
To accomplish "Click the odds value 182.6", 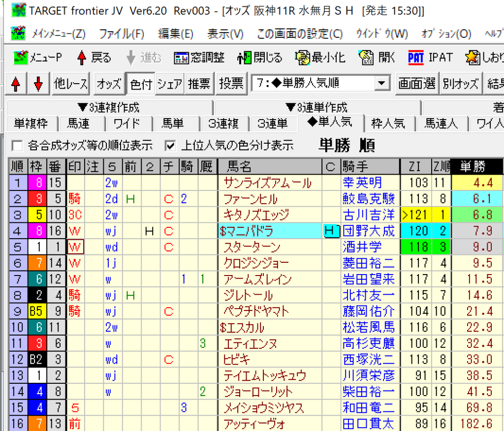I will pos(476,424).
